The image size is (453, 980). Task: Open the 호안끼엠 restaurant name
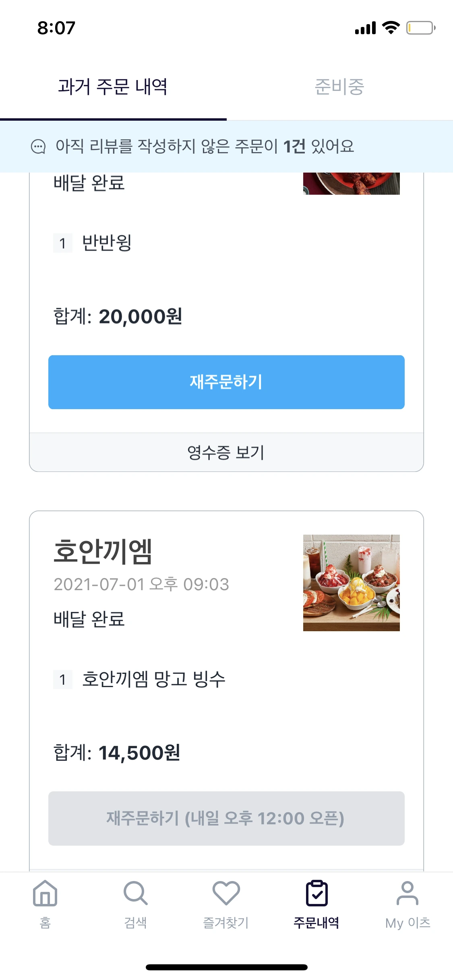[x=103, y=551]
